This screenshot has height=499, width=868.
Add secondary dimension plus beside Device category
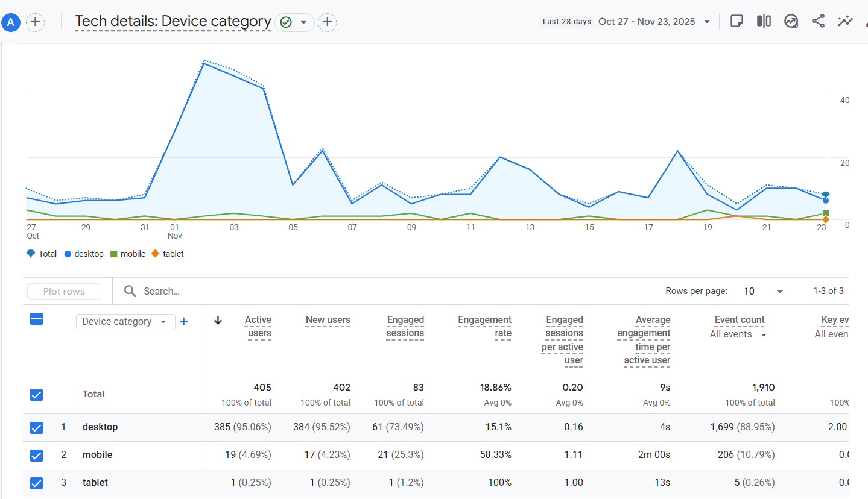184,321
